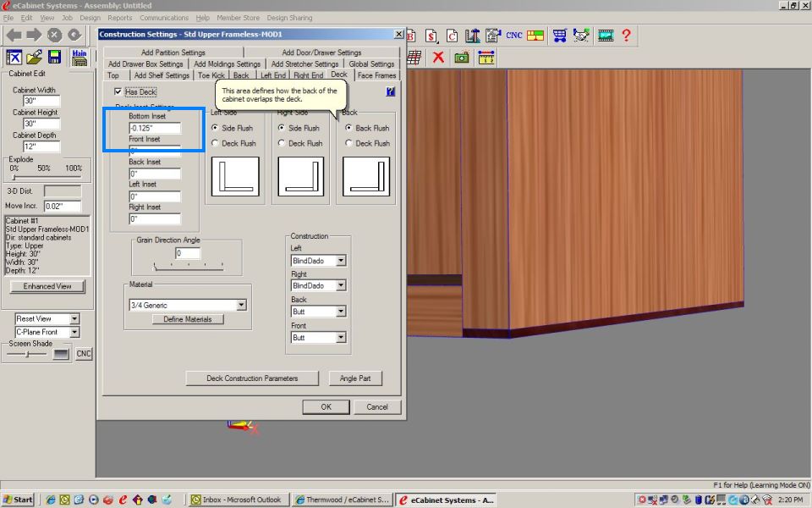Click the yellow-green sheet nesting layout icon
This screenshot has width=812, height=508.
tap(535, 36)
